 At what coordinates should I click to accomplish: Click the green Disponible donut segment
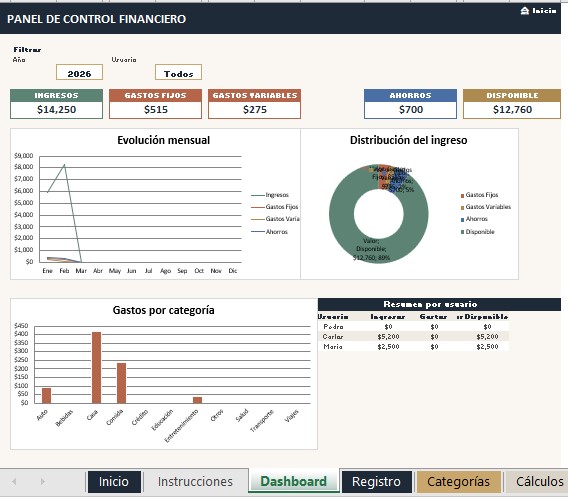point(341,214)
